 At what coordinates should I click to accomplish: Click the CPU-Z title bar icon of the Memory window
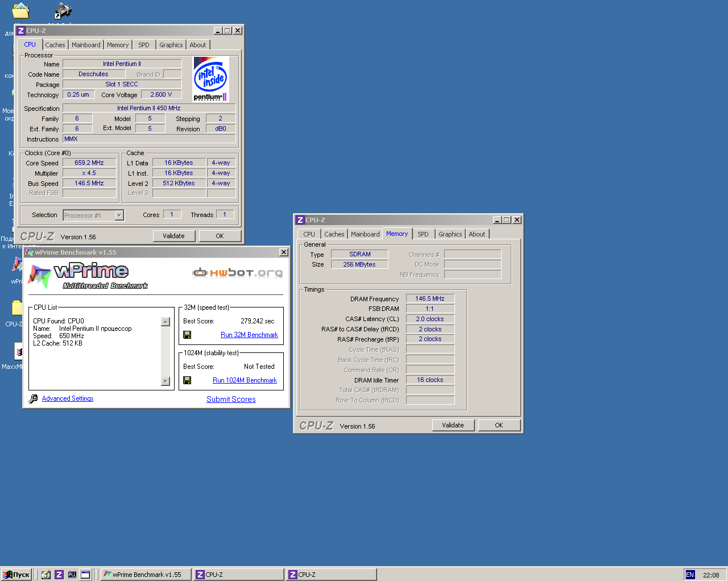[300, 220]
